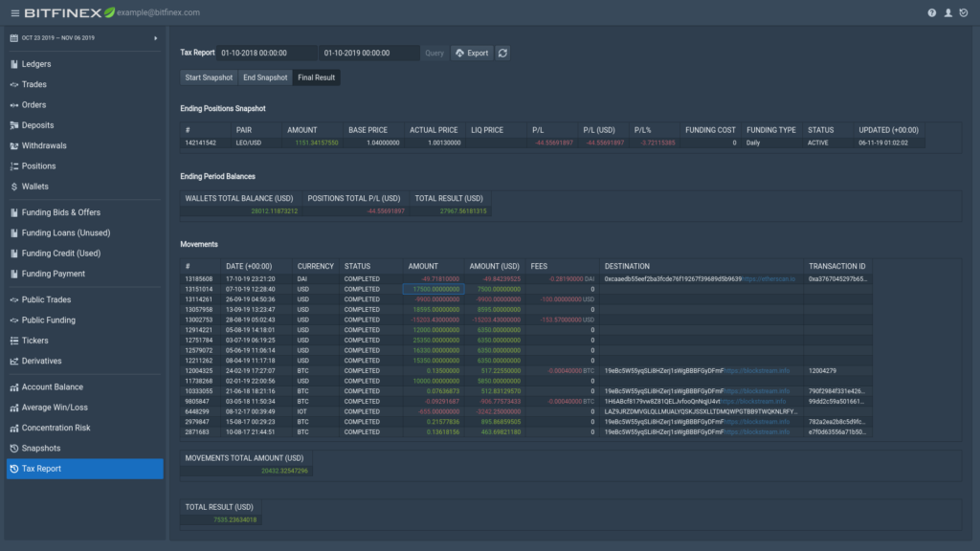Click the Query button
This screenshot has width=980, height=551.
(x=434, y=54)
